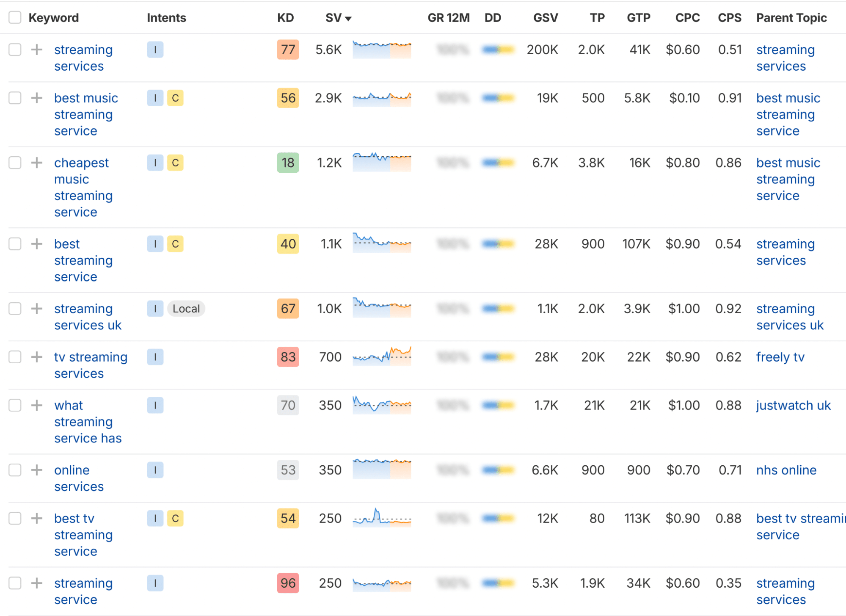This screenshot has width=846, height=616.
Task: Sort by the SV column dropdown arrow
Action: click(x=348, y=18)
